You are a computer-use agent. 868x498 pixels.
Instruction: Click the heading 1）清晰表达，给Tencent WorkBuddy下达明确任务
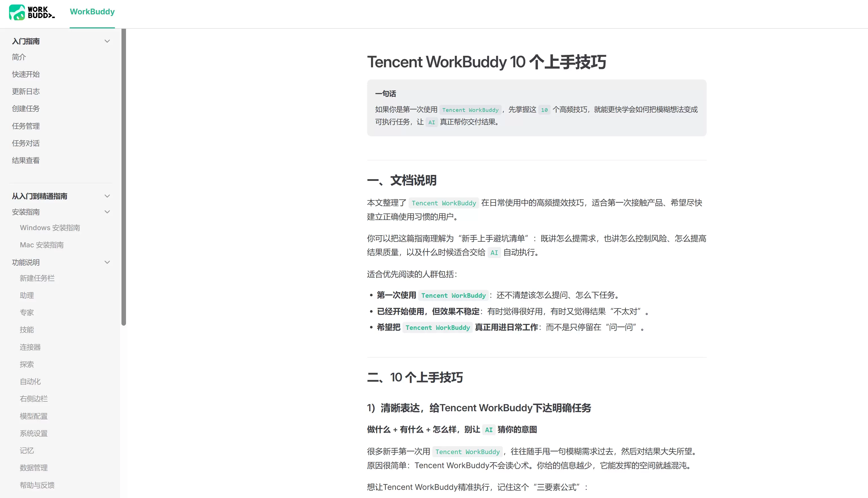point(479,408)
